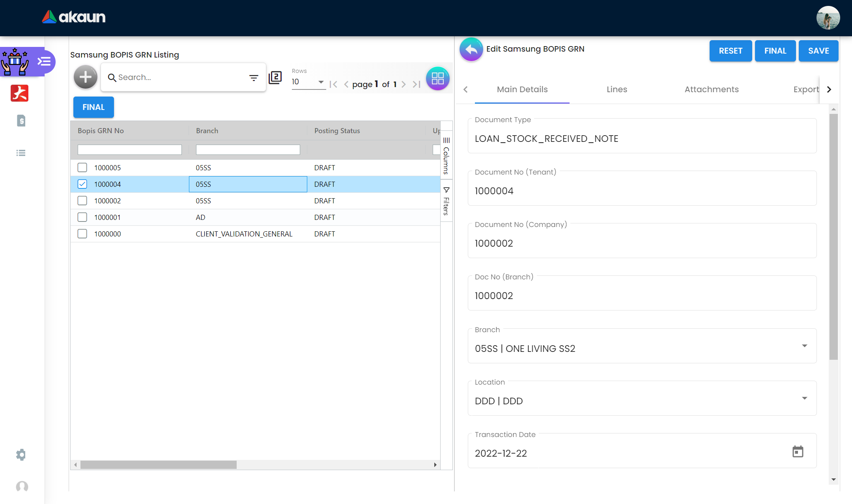Select the checkbox for GRN 1000001
This screenshot has width=852, height=504.
82,217
